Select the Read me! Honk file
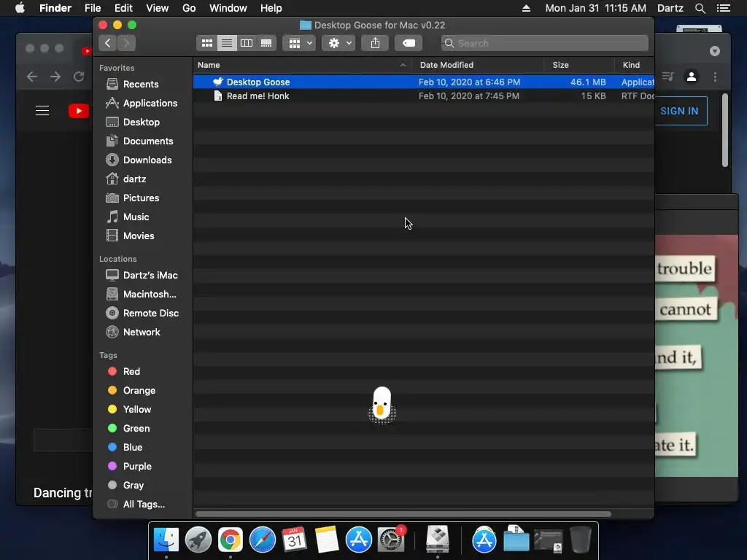747x560 pixels. click(424, 96)
